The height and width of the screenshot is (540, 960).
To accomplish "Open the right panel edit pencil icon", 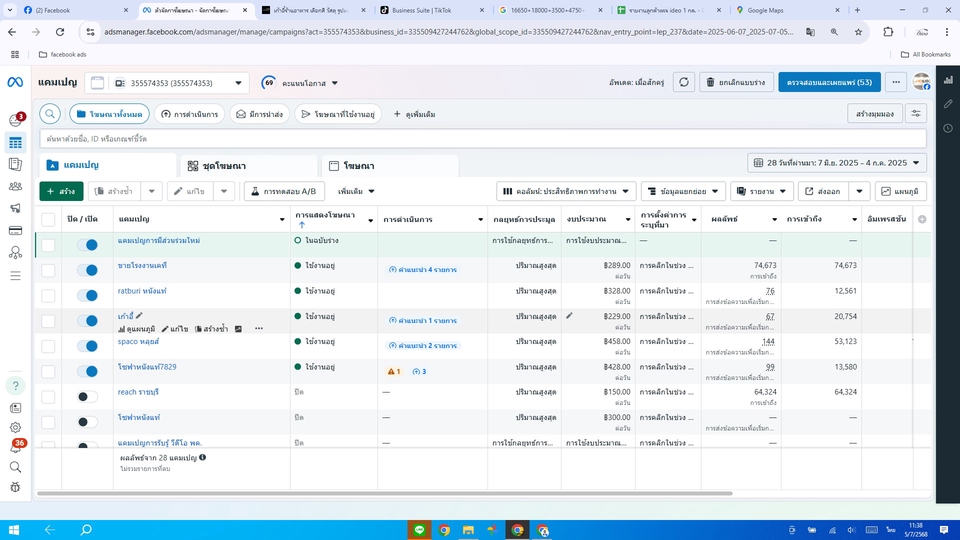I will [x=948, y=104].
